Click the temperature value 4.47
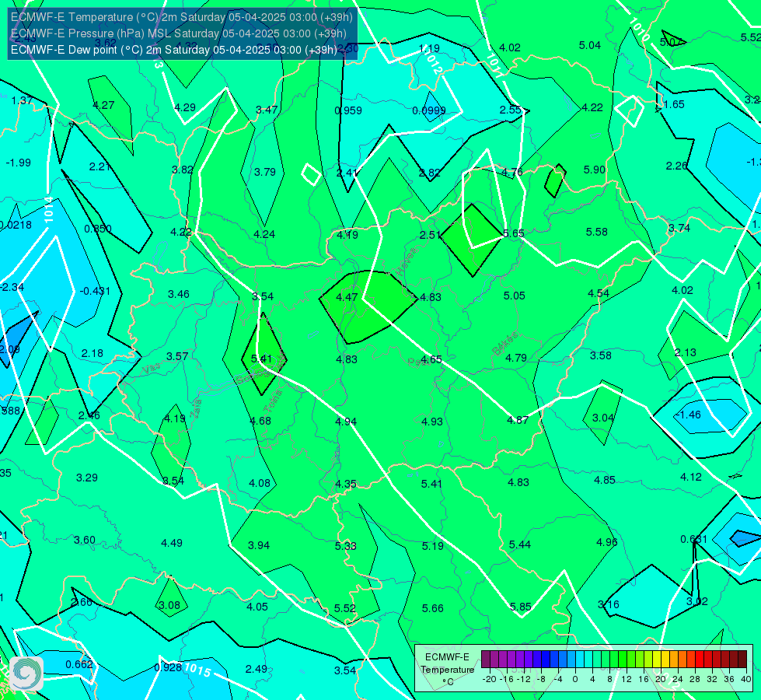 [347, 297]
